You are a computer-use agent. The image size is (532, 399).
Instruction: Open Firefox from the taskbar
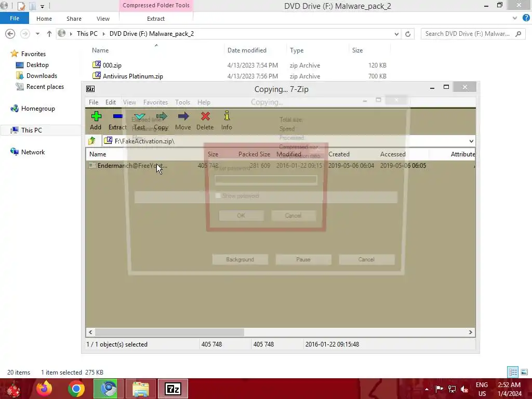tap(45, 389)
